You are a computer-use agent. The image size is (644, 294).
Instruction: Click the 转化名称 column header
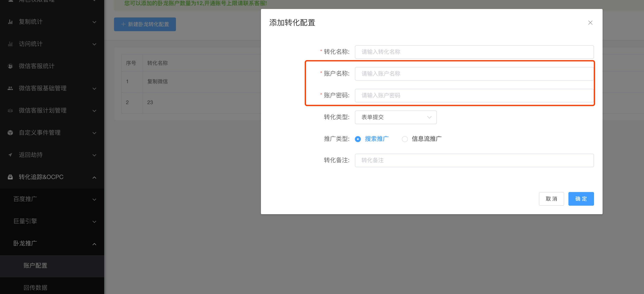coord(157,63)
